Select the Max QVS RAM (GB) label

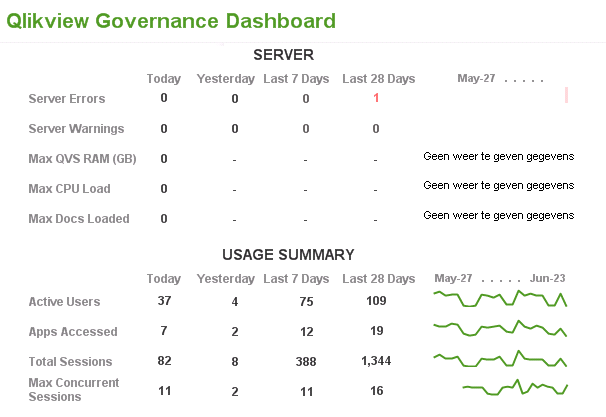point(82,158)
